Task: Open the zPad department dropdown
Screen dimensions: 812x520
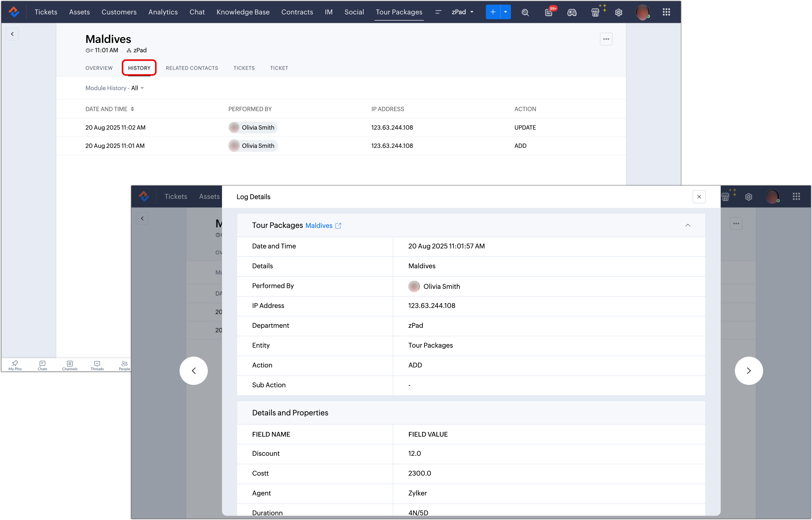Action: pyautogui.click(x=463, y=12)
